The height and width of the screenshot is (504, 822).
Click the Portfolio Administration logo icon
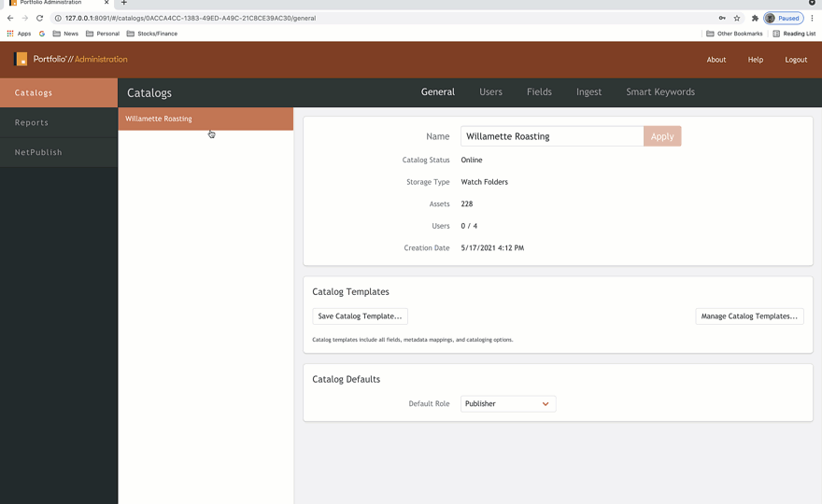pyautogui.click(x=21, y=59)
